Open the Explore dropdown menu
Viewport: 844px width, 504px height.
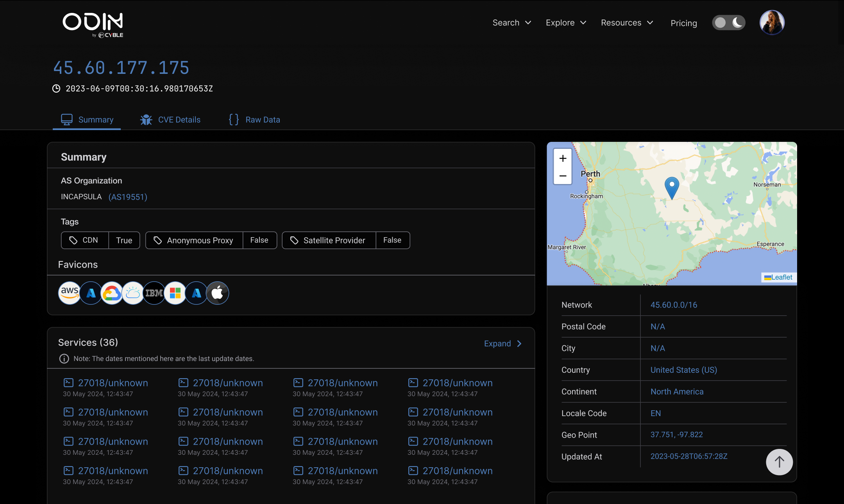pyautogui.click(x=566, y=23)
